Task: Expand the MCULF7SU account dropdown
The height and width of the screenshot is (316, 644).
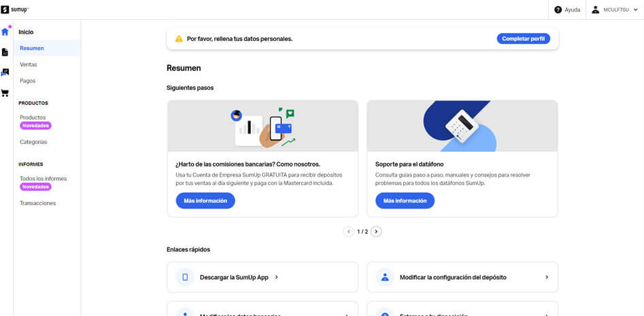Action: point(635,10)
